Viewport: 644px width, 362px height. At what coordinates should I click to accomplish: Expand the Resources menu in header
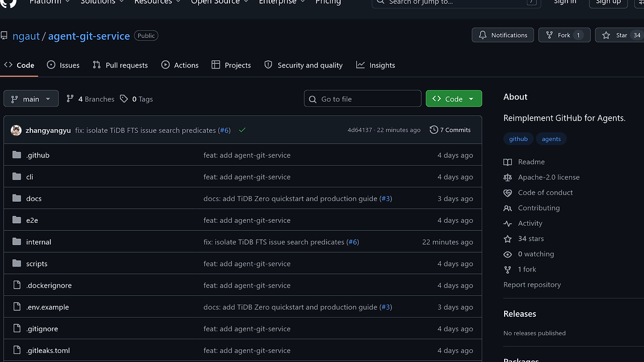[x=157, y=2]
